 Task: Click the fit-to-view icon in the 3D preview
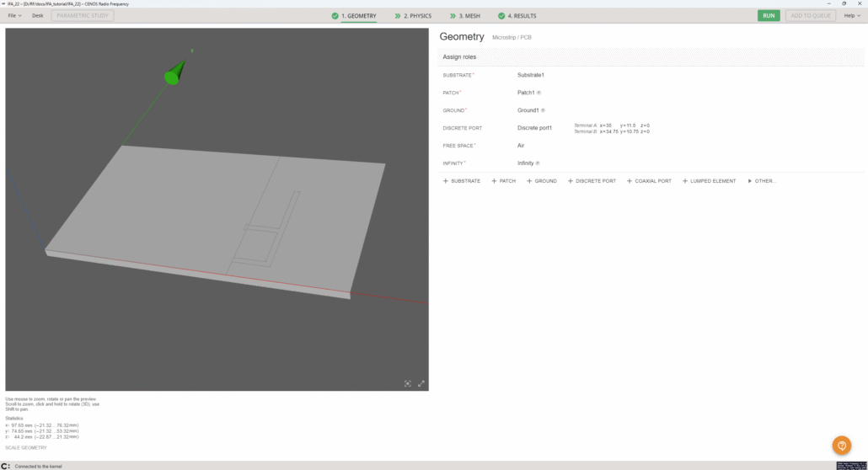(x=408, y=383)
